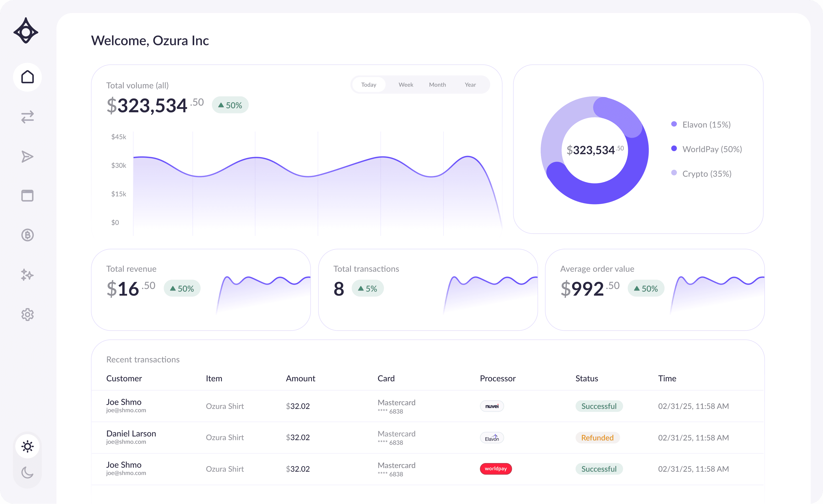Switch to dark mode moon toggle
The image size is (823, 504).
click(x=27, y=472)
